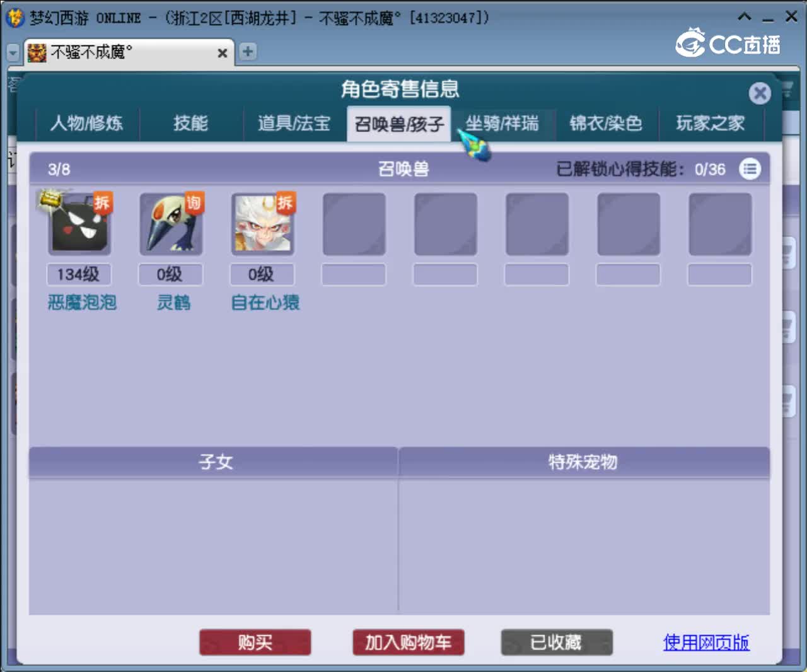Image resolution: width=807 pixels, height=672 pixels.
Task: Click the 自在心猿 name label
Action: [265, 303]
